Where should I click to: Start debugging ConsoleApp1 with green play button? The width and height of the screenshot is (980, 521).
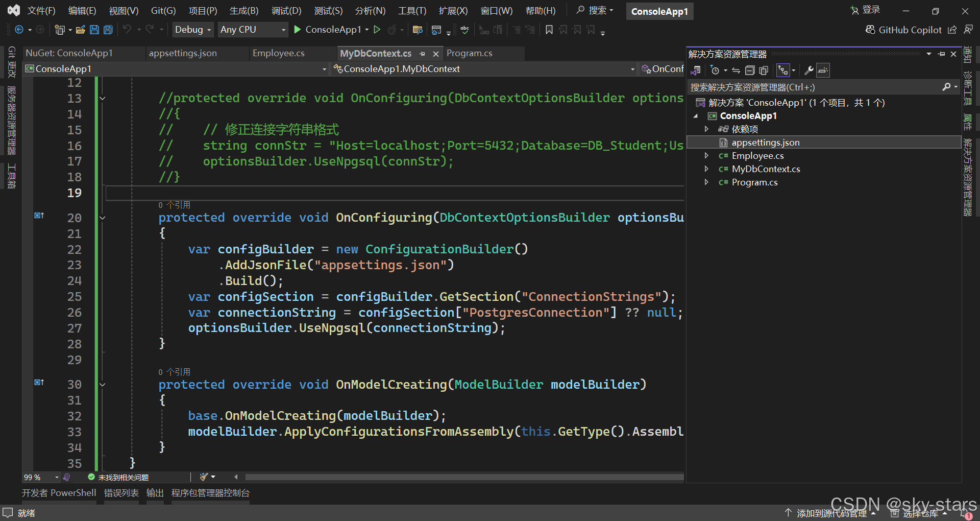pos(298,30)
